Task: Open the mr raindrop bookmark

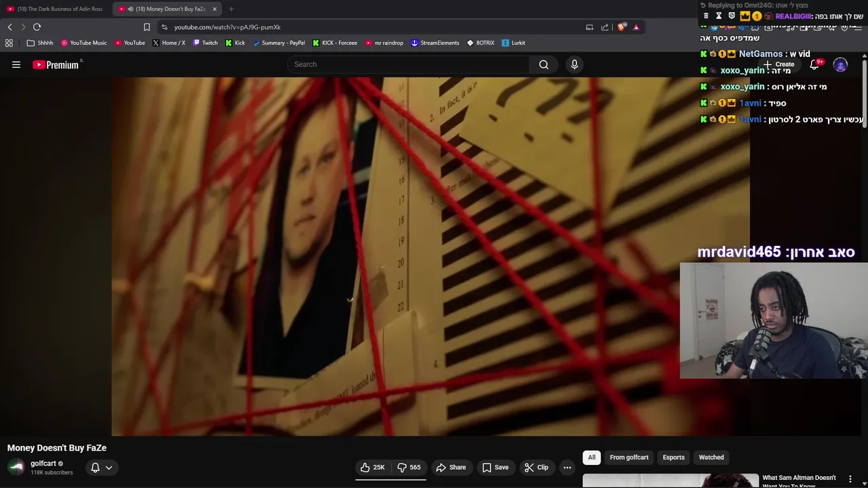Action: [384, 43]
